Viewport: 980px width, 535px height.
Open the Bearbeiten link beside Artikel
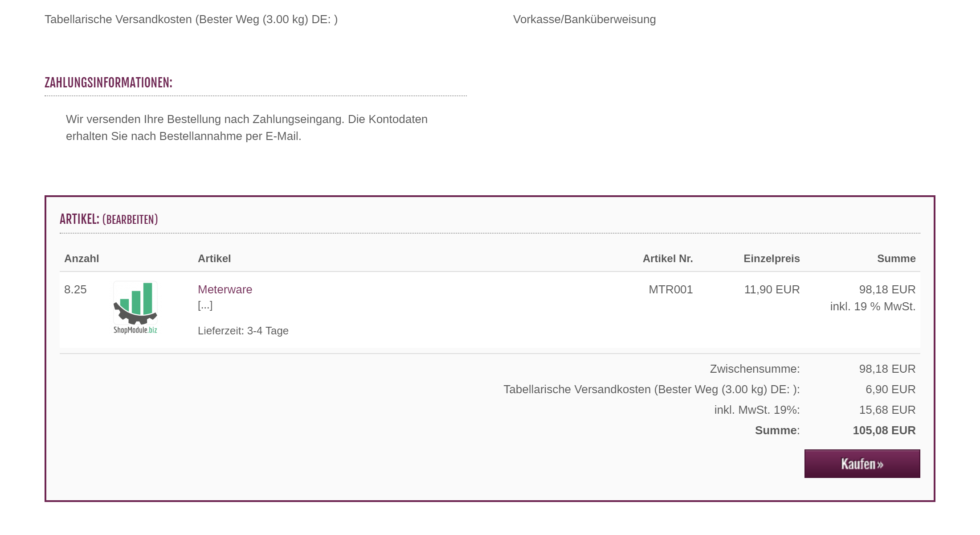tap(130, 220)
